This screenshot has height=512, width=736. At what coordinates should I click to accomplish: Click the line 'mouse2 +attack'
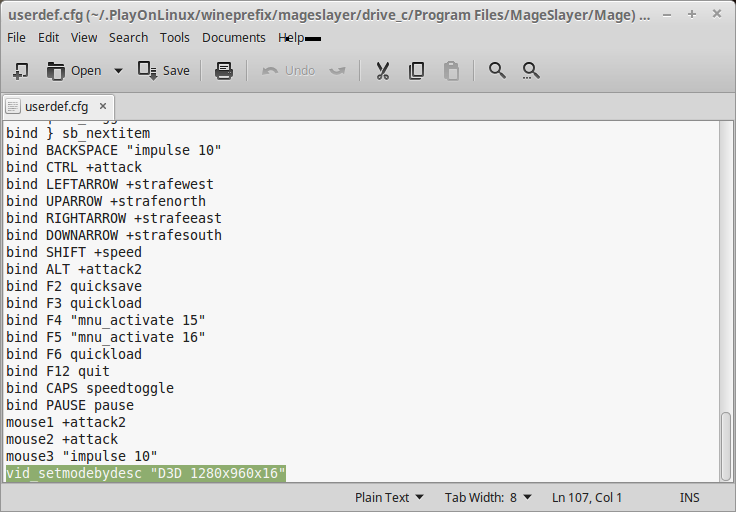62,439
